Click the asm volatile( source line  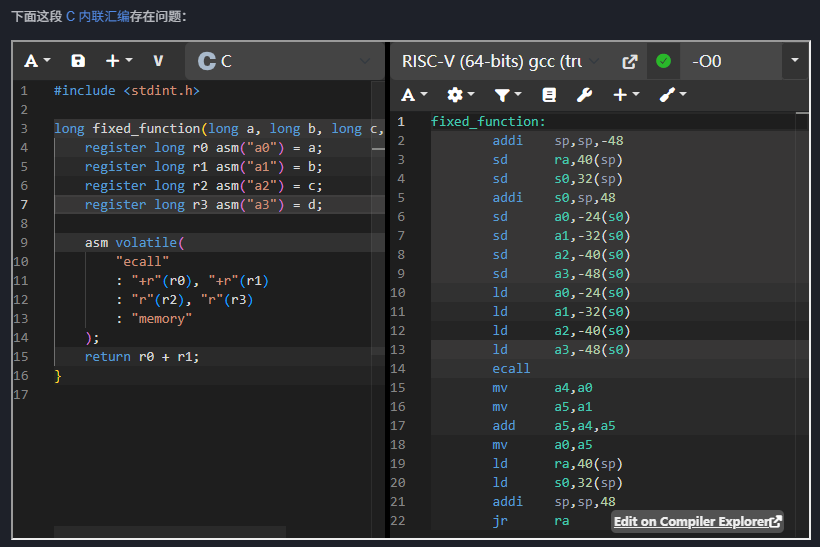(134, 243)
